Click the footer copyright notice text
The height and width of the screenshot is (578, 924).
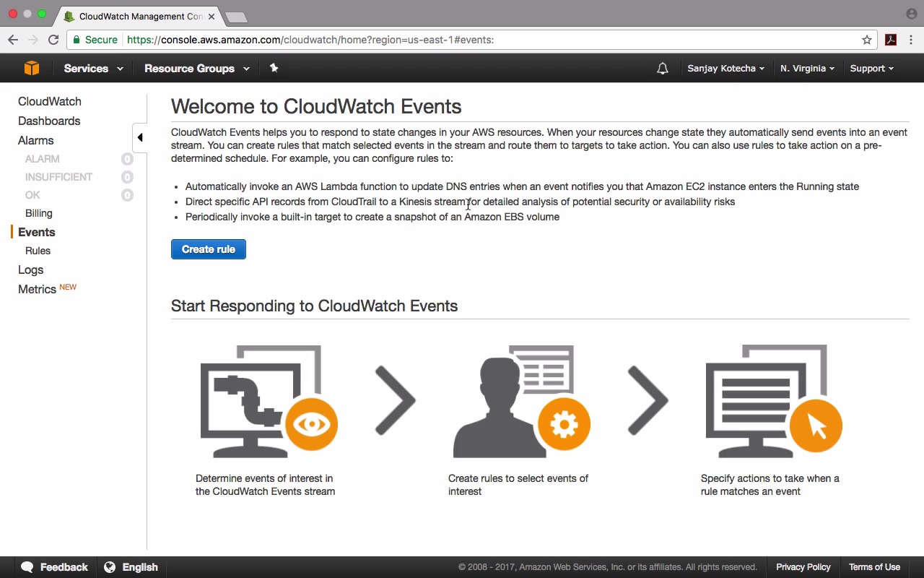click(x=608, y=567)
